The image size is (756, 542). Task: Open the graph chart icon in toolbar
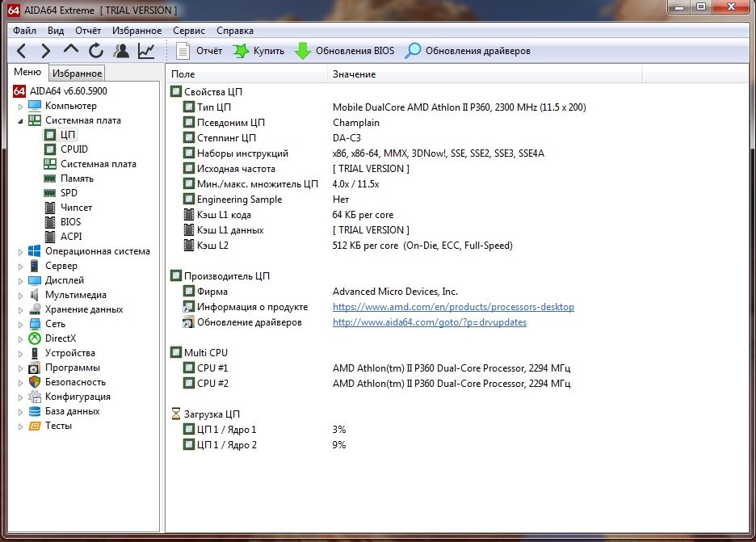[x=146, y=51]
